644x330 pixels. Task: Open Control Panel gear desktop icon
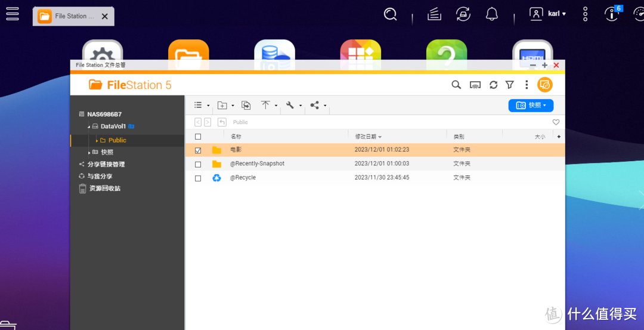(x=103, y=50)
